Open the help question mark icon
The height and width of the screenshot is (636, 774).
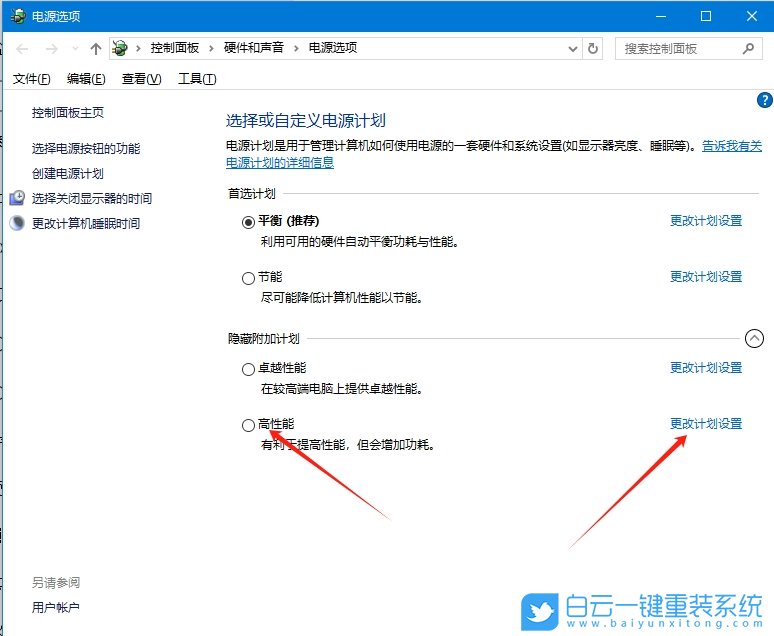point(764,100)
